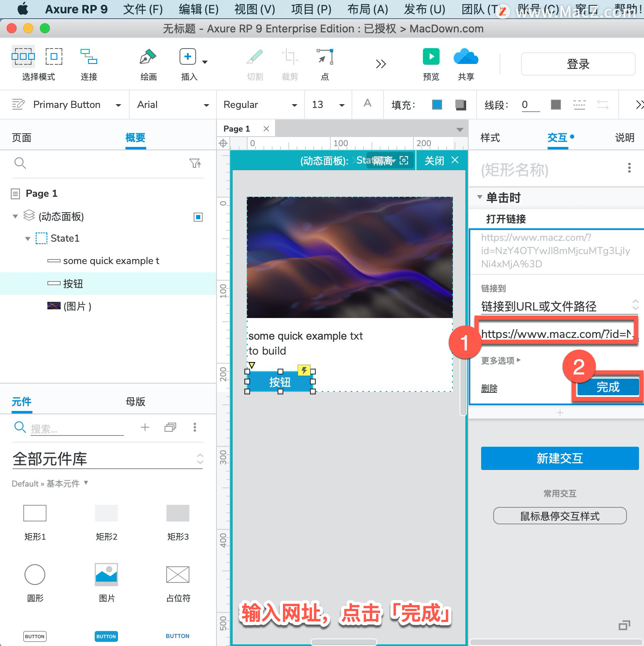Open the line pattern dashes icon

pyautogui.click(x=579, y=105)
